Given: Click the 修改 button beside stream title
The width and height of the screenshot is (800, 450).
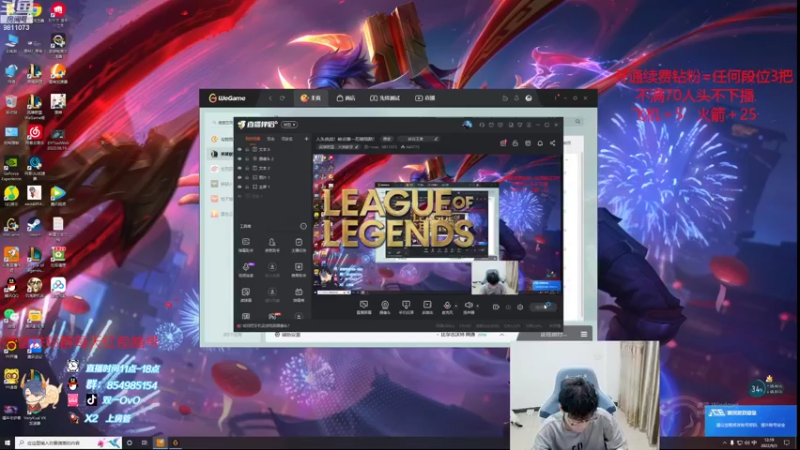Looking at the screenshot, I should (387, 139).
